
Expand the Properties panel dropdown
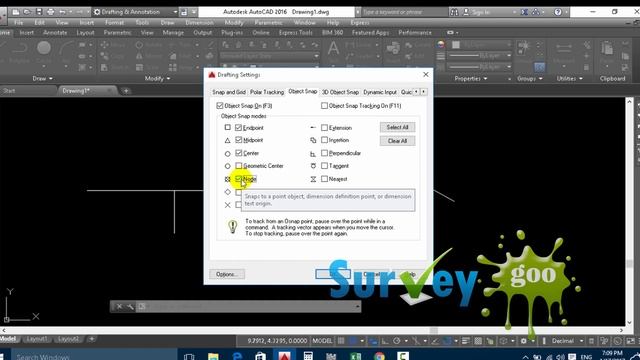(x=471, y=78)
